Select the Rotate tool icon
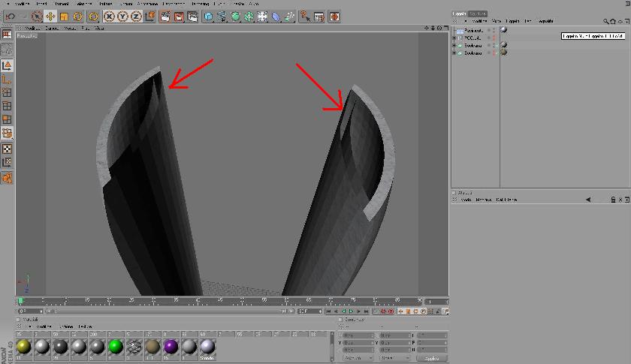This screenshot has width=631, height=364. (77, 17)
